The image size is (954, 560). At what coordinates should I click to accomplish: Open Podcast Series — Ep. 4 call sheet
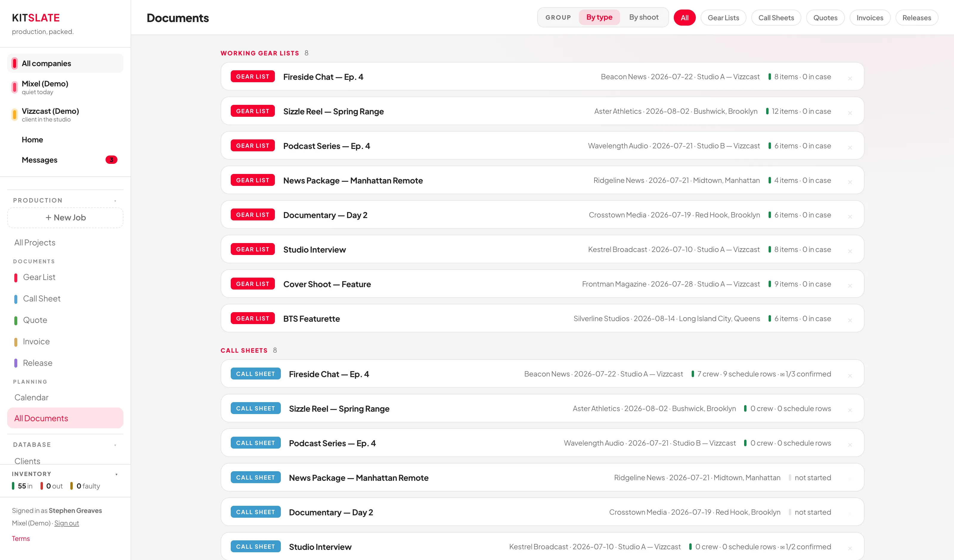[x=542, y=443]
